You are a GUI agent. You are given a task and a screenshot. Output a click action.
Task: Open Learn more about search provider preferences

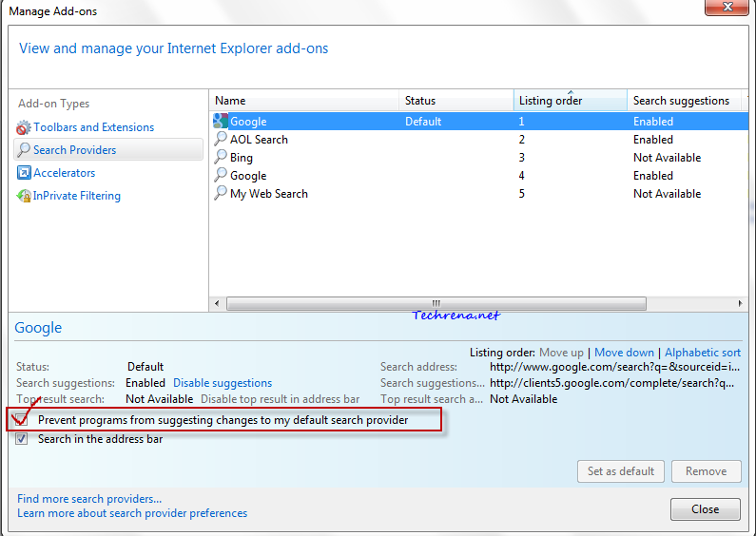coord(132,513)
